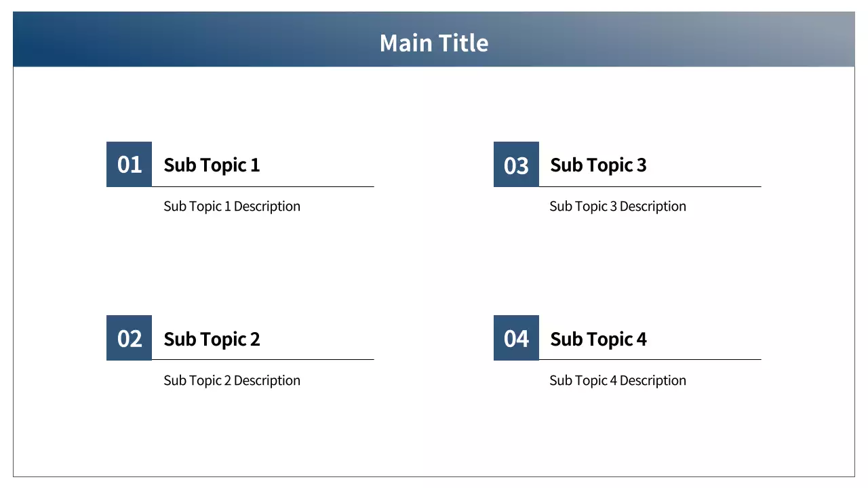Select the Sub Topic 3 Description text
This screenshot has height=488, width=868.
pos(618,206)
